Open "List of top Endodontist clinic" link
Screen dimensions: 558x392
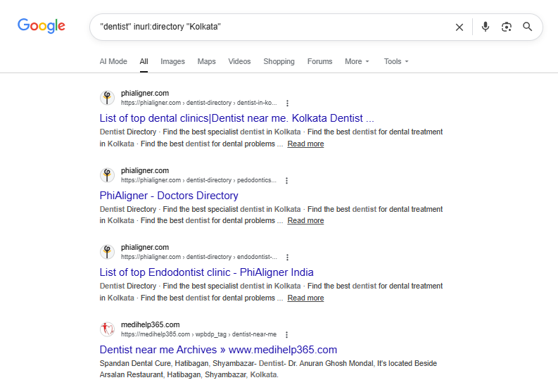pyautogui.click(x=206, y=272)
